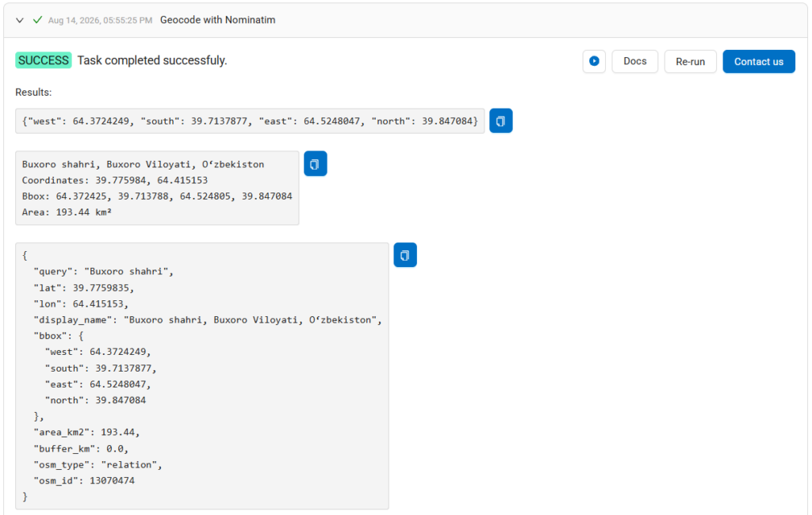This screenshot has height=515, width=812.
Task: Click the "query": "Buxoro shahri" line
Action: [x=104, y=271]
